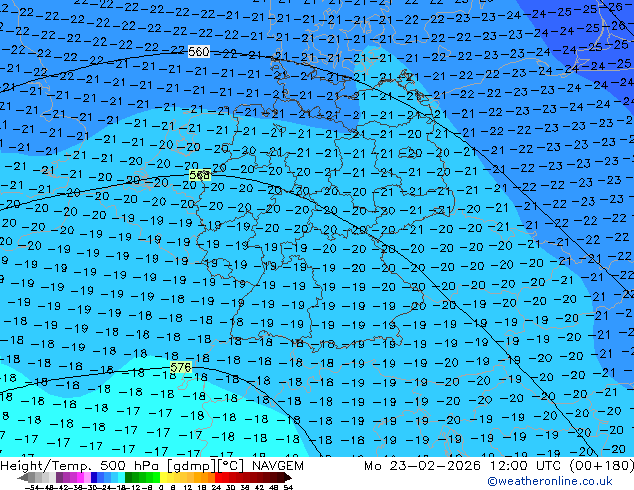This screenshot has height=490, width=634.
Task: Click the cyan -18 legend swatch
Action: [x=122, y=477]
